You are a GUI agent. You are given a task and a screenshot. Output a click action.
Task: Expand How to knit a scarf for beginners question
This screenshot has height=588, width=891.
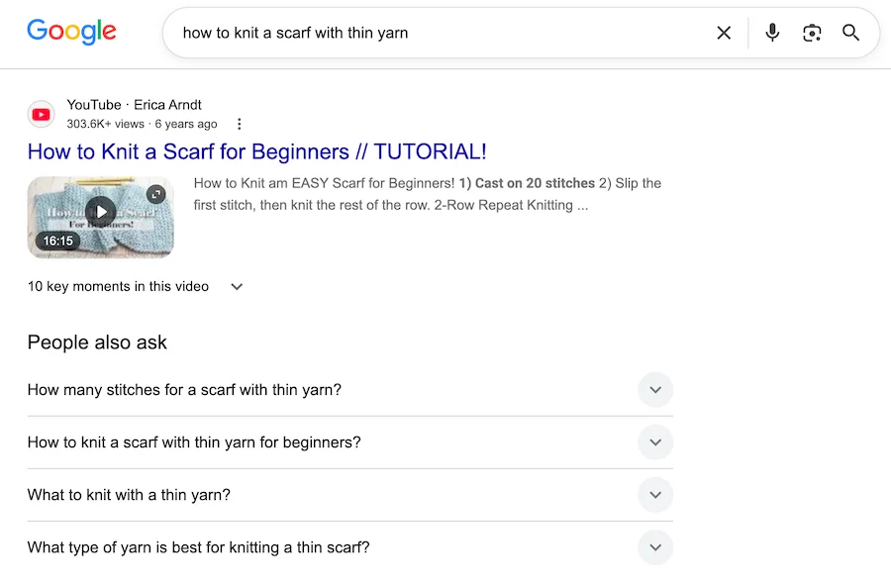(x=350, y=442)
